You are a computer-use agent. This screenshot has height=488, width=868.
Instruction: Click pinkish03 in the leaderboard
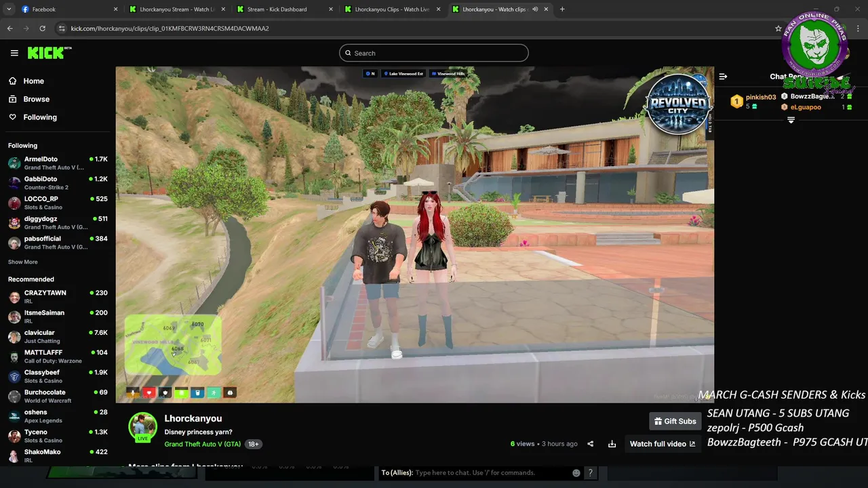click(761, 97)
